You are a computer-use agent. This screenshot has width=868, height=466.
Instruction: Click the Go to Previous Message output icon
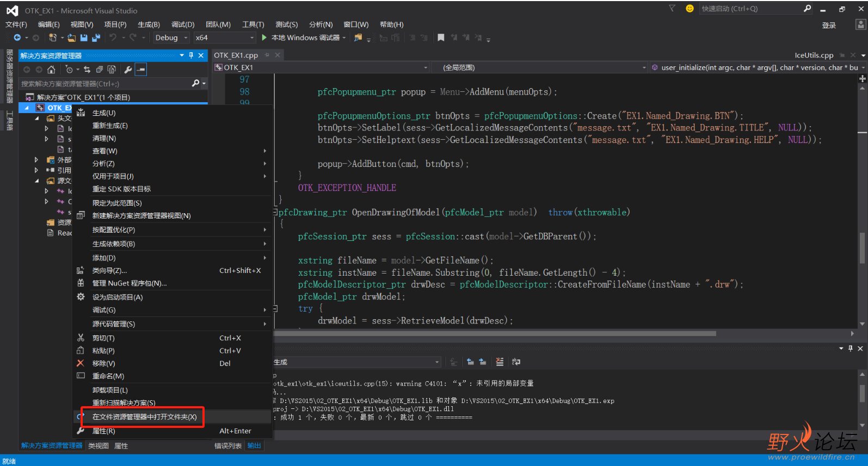[470, 362]
